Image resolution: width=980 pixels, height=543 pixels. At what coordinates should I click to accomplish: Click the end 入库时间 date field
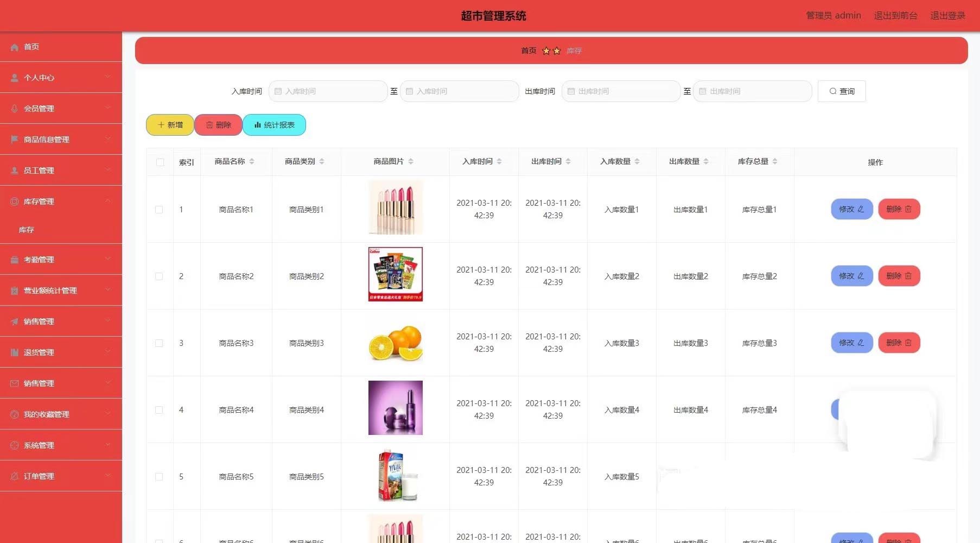tap(460, 91)
